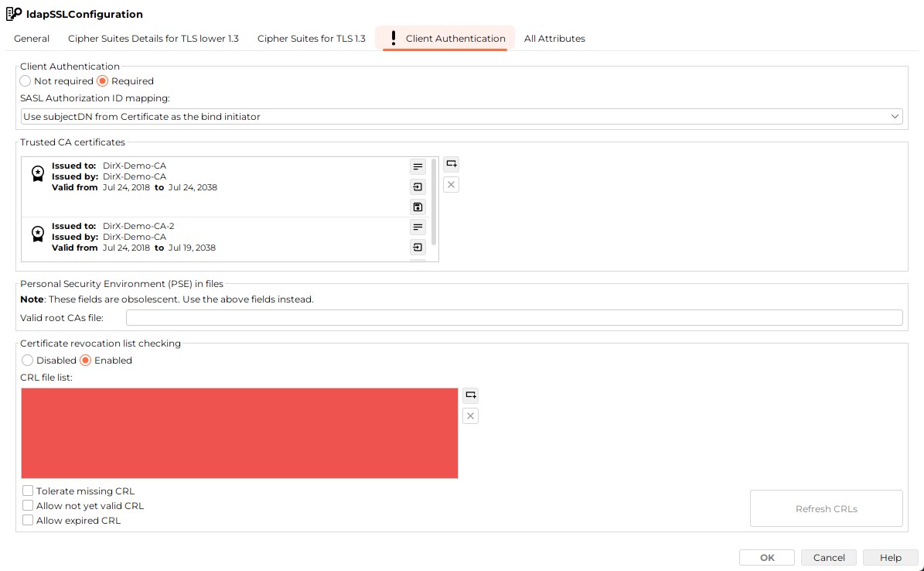Click the ldapSSLConfiguration title icon

pyautogui.click(x=14, y=14)
